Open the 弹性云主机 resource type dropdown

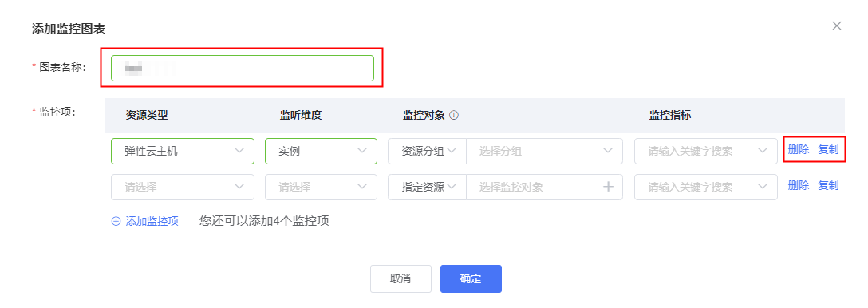183,152
